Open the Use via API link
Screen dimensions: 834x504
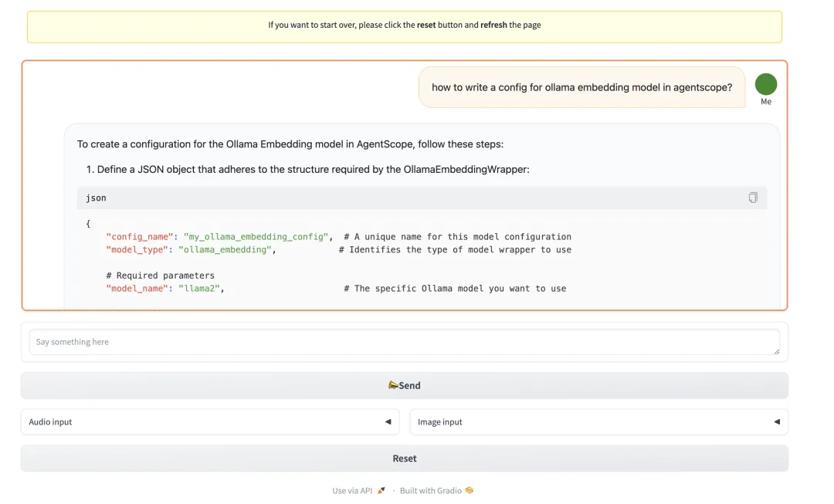(x=353, y=491)
